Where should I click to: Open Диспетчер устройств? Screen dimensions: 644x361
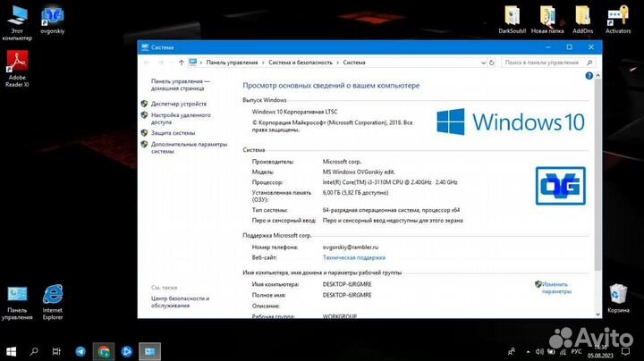coord(179,104)
